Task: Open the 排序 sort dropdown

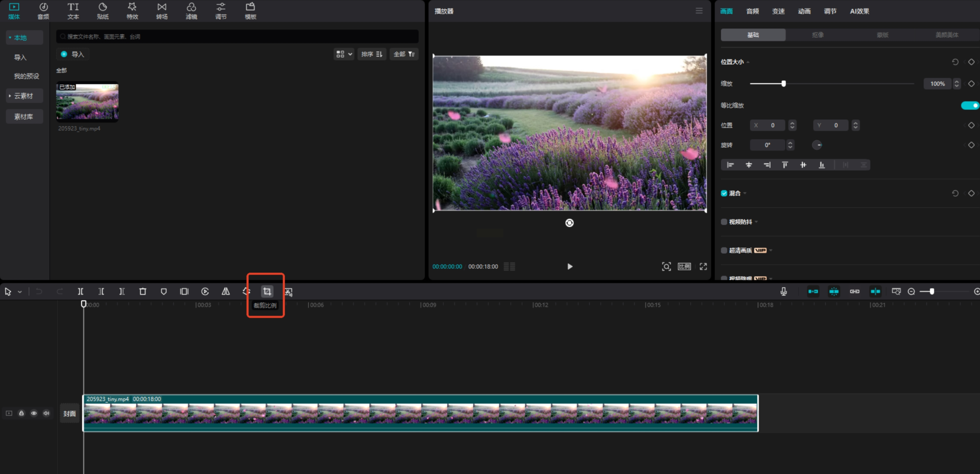Action: pyautogui.click(x=371, y=54)
